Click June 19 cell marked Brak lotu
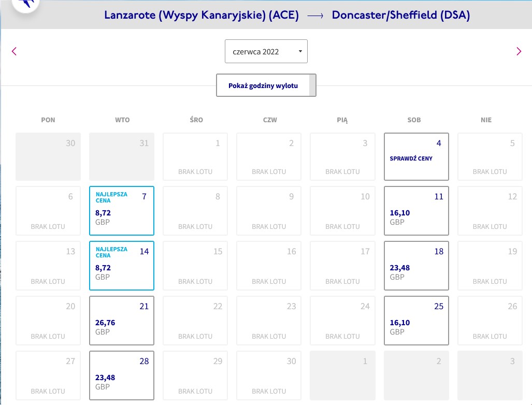 (x=490, y=266)
